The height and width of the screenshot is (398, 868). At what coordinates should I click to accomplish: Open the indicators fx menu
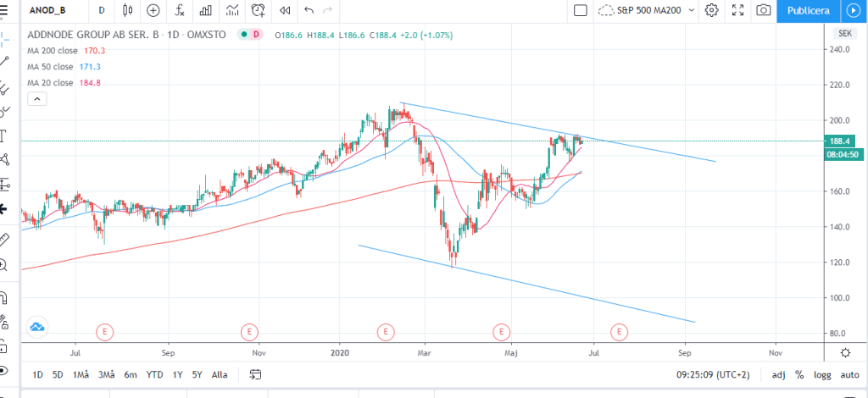coord(180,10)
